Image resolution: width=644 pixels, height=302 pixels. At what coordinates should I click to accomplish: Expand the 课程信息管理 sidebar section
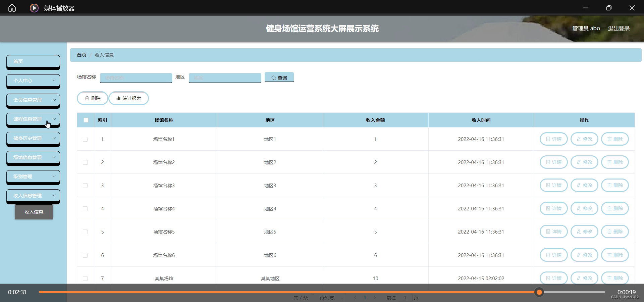pyautogui.click(x=33, y=119)
